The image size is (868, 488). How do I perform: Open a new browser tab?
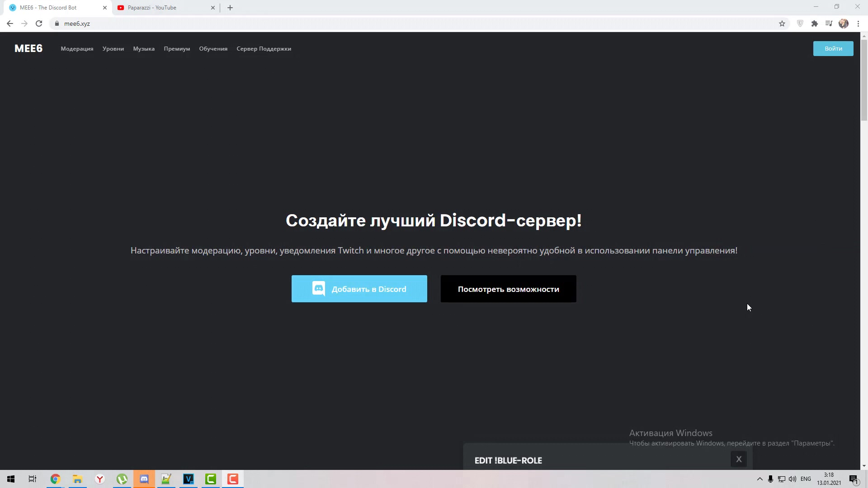(230, 8)
